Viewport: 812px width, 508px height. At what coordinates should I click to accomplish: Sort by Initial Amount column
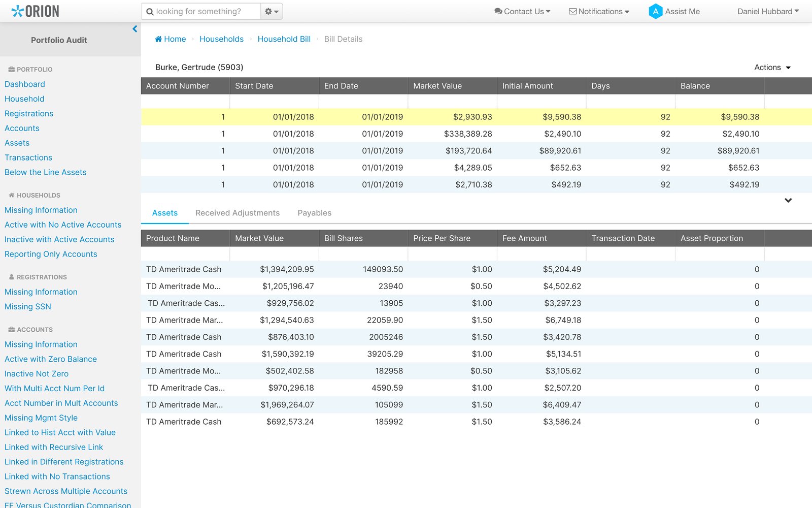(x=542, y=86)
